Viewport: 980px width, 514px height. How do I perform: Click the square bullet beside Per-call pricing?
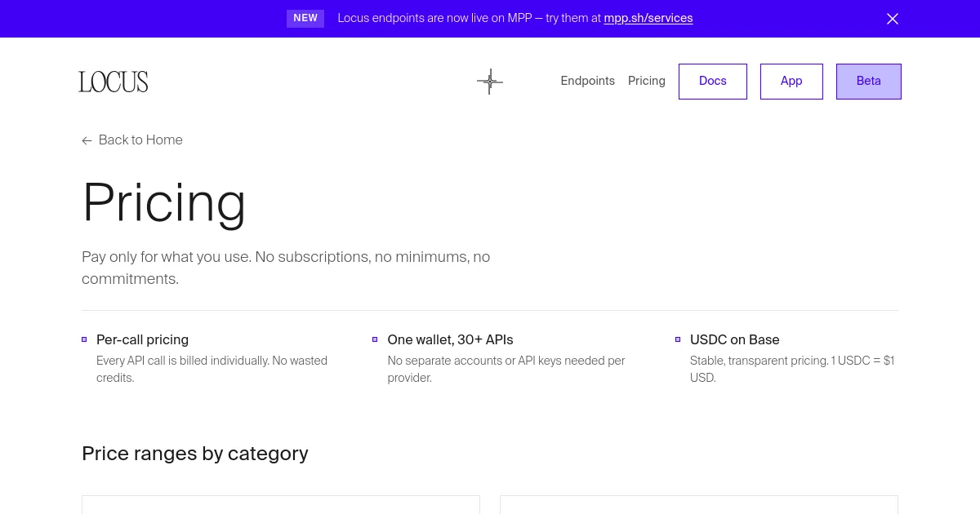(84, 339)
